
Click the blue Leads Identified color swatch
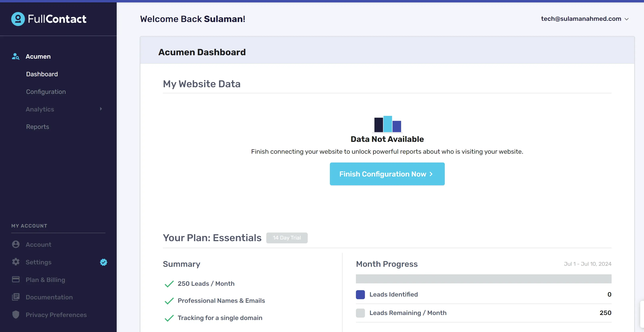click(x=360, y=295)
